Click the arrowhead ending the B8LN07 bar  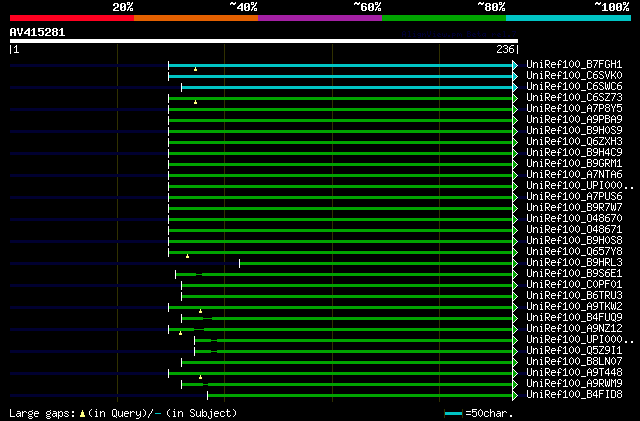point(515,362)
